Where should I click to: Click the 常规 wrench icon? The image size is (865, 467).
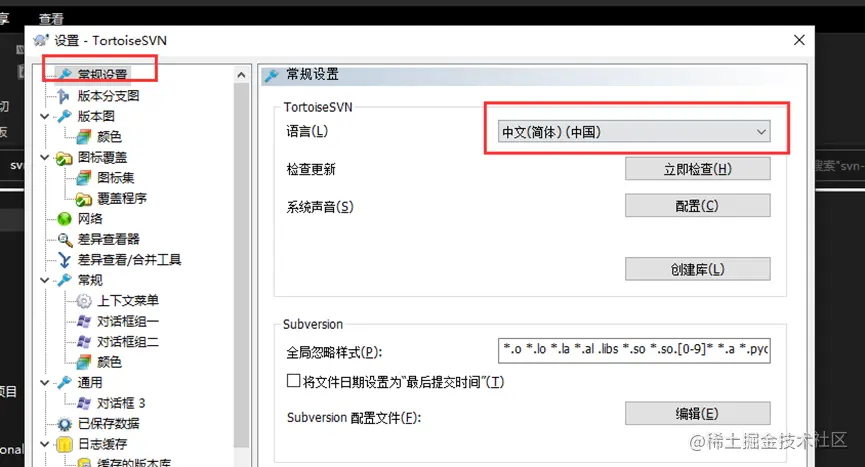(x=65, y=280)
